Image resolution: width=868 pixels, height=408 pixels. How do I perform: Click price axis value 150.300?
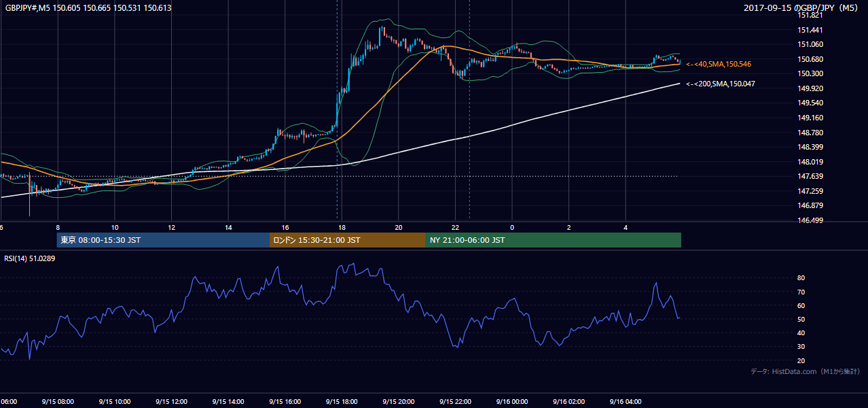(811, 73)
